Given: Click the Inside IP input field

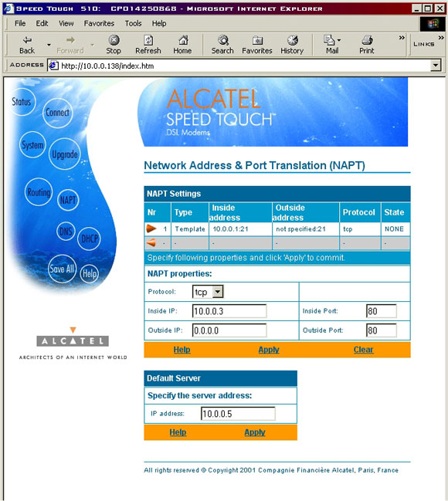Looking at the screenshot, I should pos(229,311).
